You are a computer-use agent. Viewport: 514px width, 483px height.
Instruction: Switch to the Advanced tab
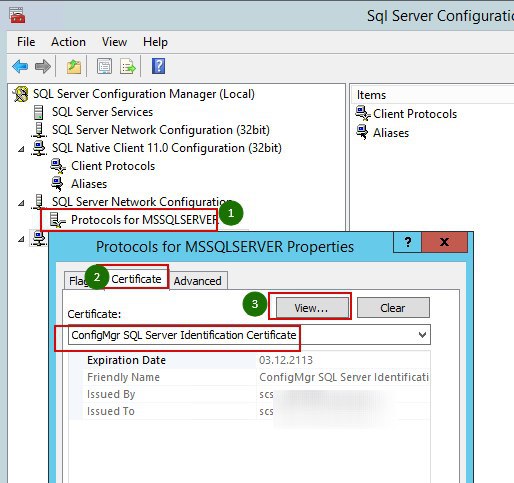click(x=198, y=281)
